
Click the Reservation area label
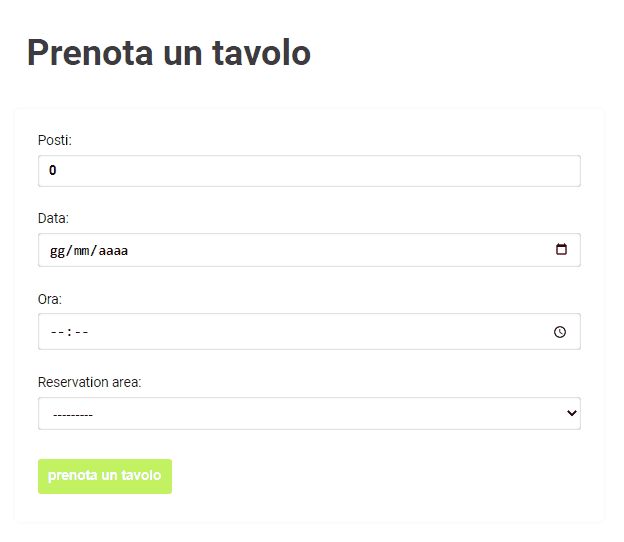click(x=90, y=382)
